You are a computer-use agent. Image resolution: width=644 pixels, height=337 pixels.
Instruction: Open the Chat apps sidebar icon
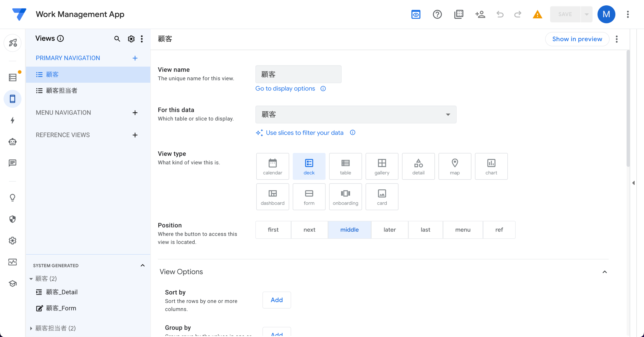click(x=12, y=163)
